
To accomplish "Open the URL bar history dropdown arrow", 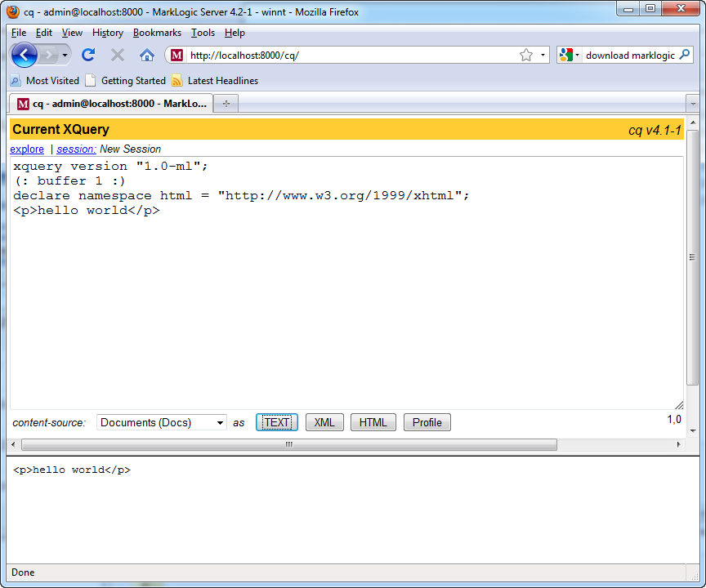I will pos(543,55).
